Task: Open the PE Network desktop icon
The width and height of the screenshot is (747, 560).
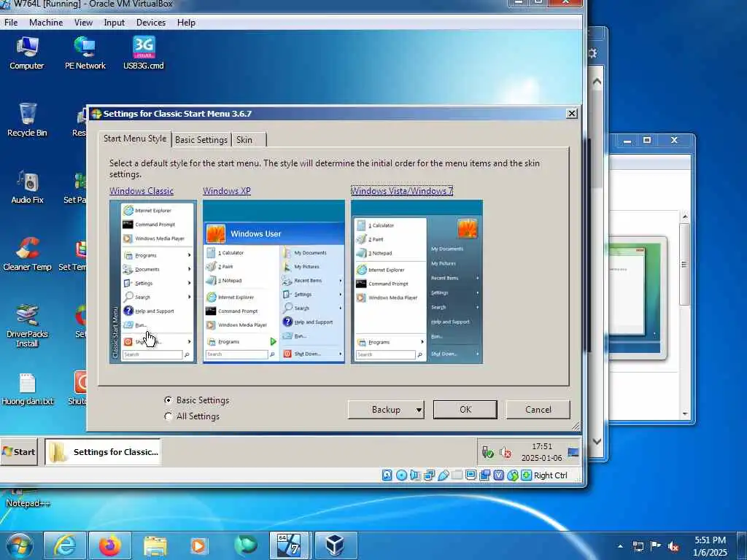Action: pyautogui.click(x=85, y=53)
